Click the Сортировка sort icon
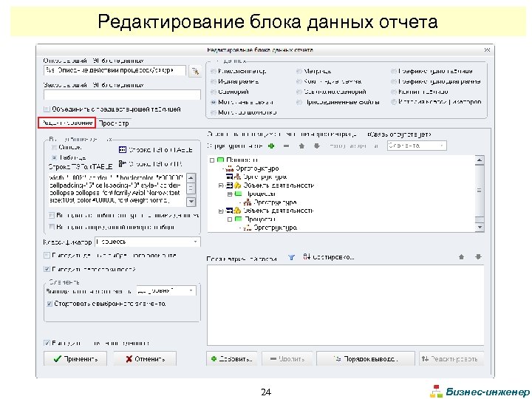 point(307,257)
